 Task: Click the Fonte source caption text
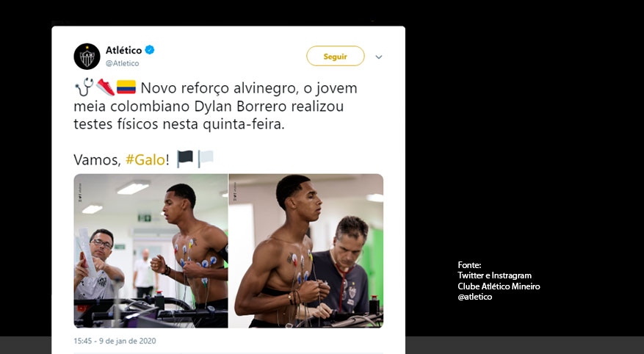point(499,281)
